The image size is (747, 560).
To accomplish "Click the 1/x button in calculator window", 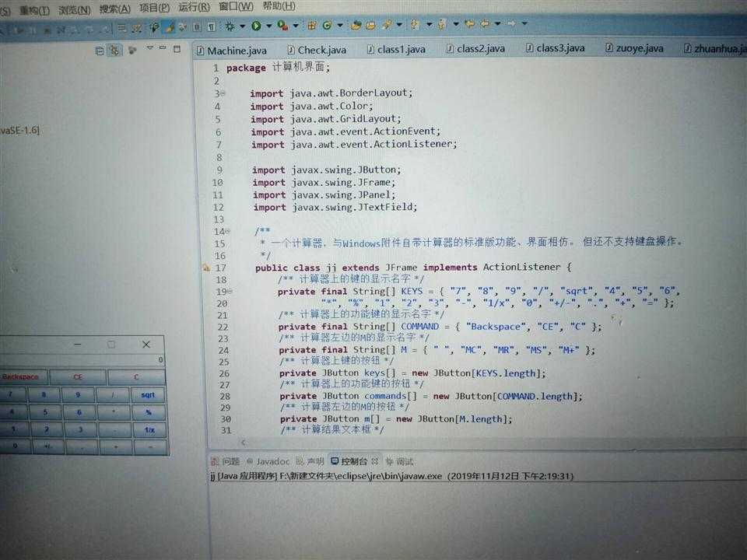I will (149, 430).
